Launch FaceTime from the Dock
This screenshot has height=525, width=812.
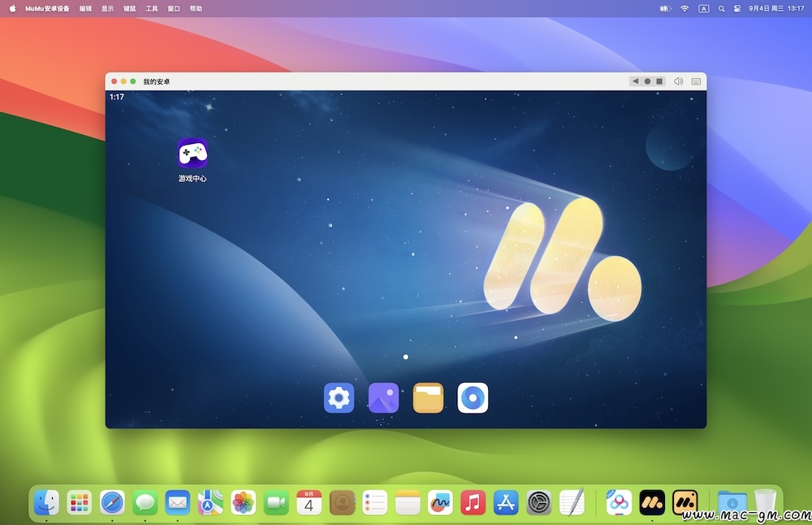click(276, 502)
